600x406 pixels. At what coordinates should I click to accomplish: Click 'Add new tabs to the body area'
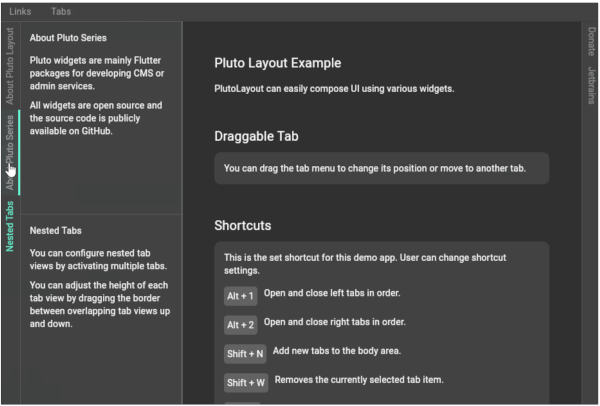337,351
